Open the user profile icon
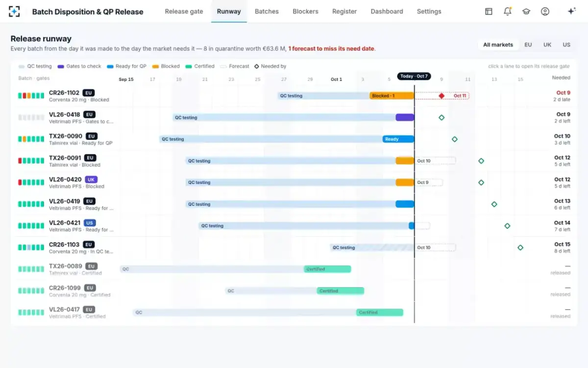 (x=545, y=11)
